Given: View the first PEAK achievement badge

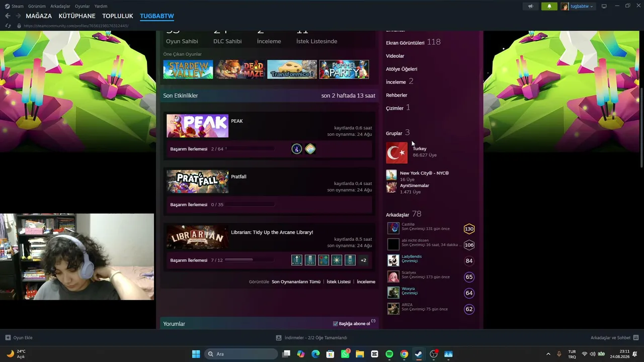Looking at the screenshot, I should [297, 149].
